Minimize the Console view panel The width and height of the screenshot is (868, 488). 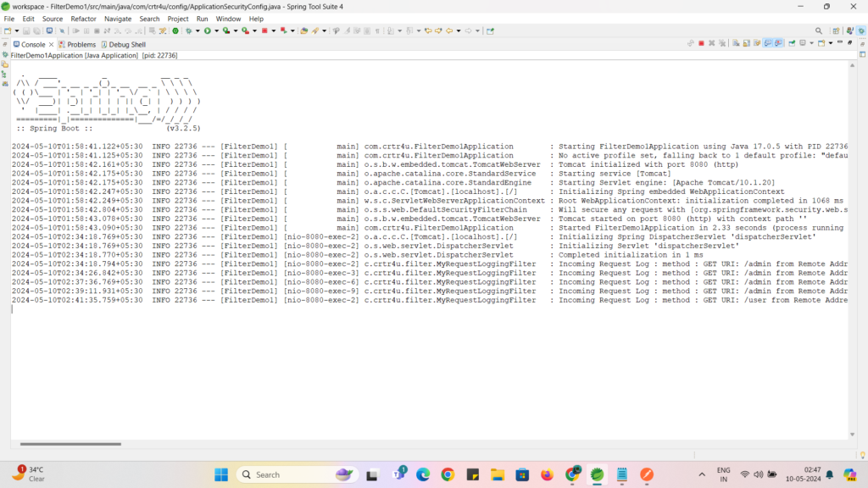840,42
